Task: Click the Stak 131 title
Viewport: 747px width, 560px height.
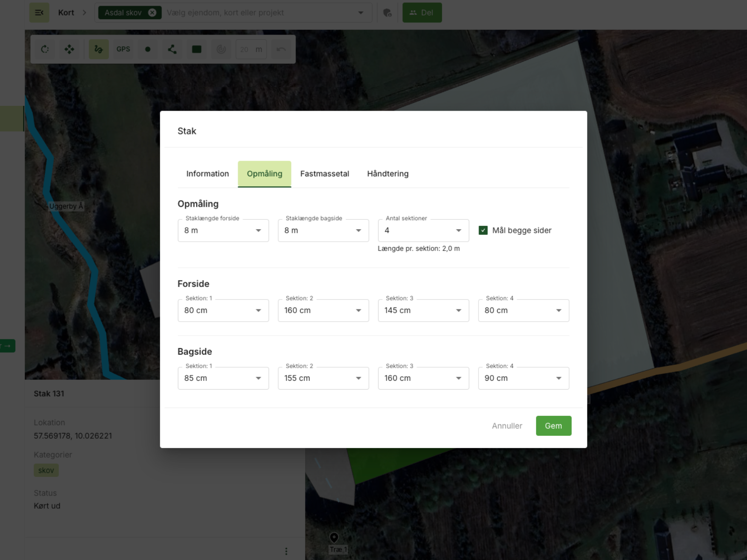Action: [x=49, y=393]
